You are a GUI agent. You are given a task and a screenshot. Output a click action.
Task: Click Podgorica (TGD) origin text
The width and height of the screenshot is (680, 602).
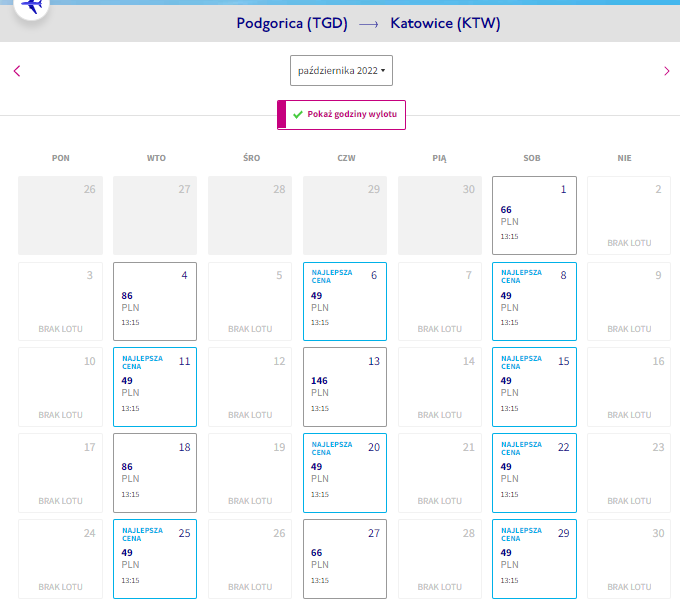[292, 23]
